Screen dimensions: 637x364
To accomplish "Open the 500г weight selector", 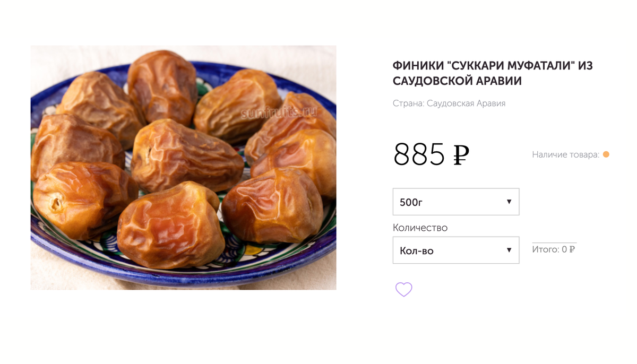I will 456,202.
